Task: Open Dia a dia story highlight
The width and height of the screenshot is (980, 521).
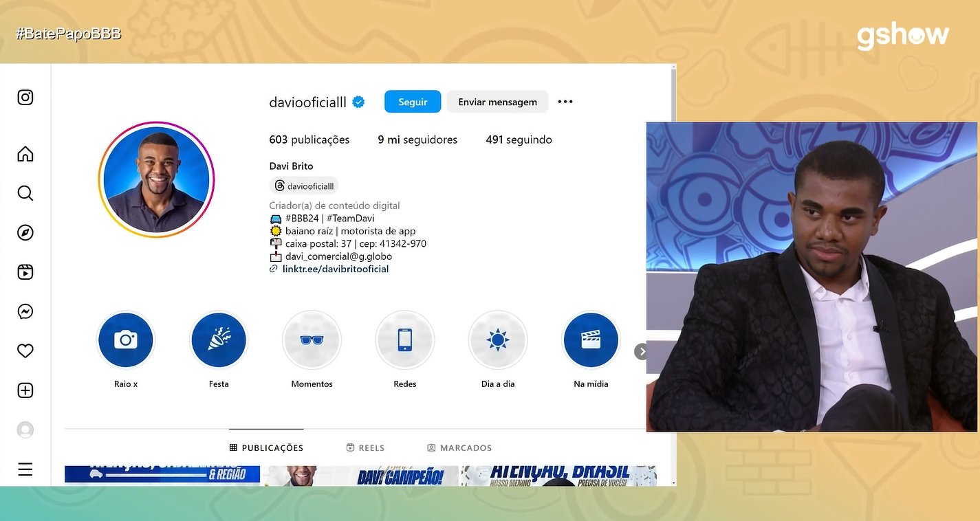Action: pos(498,340)
